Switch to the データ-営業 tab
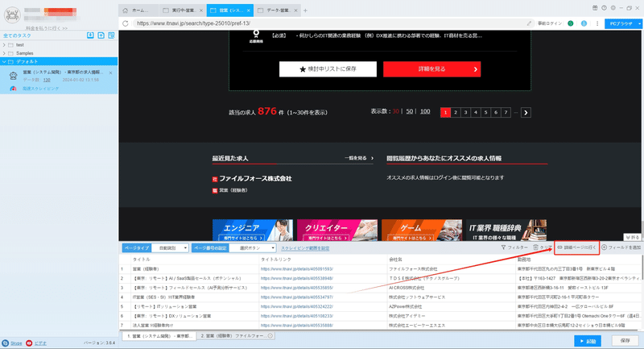The height and width of the screenshot is (349, 644). [278, 10]
